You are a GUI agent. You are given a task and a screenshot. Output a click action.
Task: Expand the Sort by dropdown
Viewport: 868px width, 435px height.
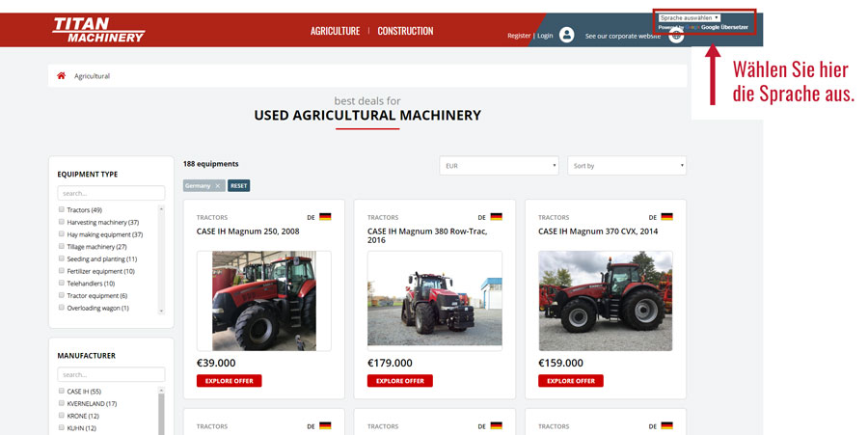coord(627,166)
